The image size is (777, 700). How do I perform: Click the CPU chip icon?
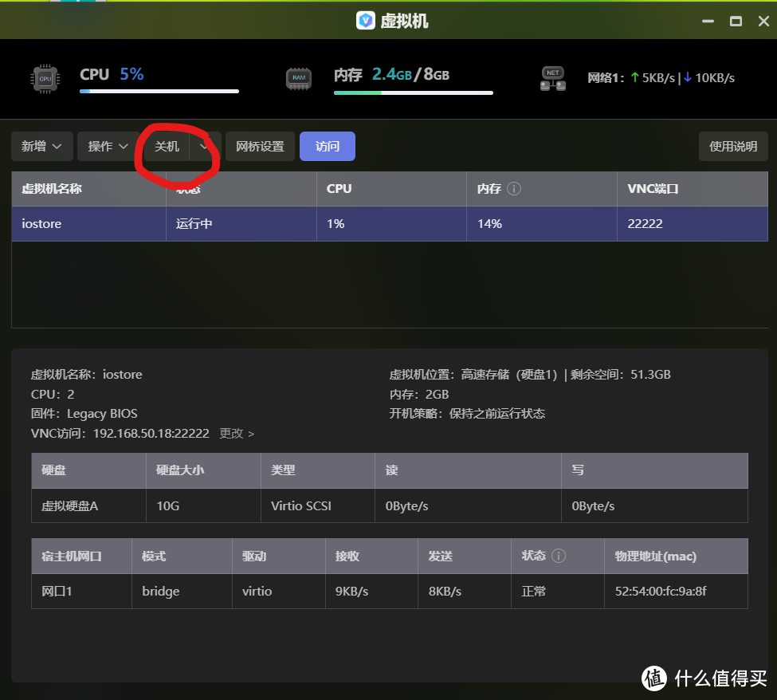45,79
